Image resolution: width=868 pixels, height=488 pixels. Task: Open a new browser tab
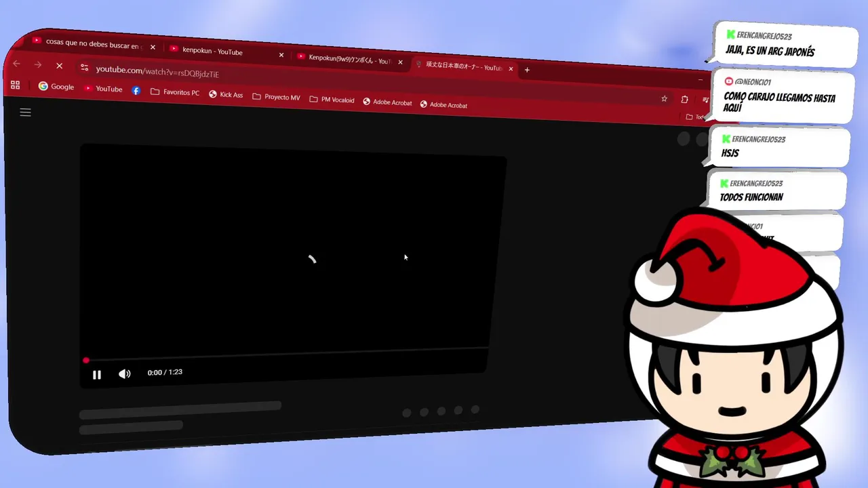tap(527, 70)
